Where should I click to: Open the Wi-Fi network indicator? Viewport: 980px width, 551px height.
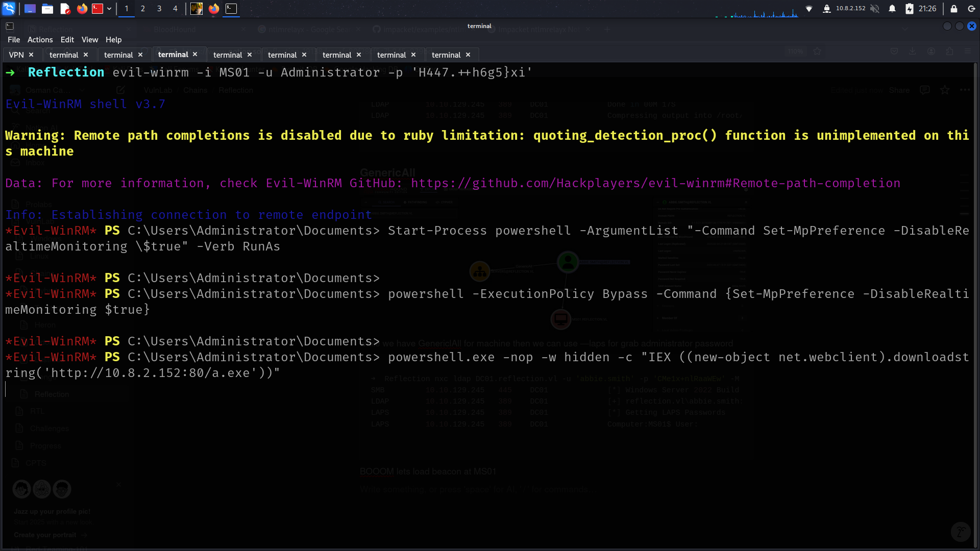tap(809, 9)
